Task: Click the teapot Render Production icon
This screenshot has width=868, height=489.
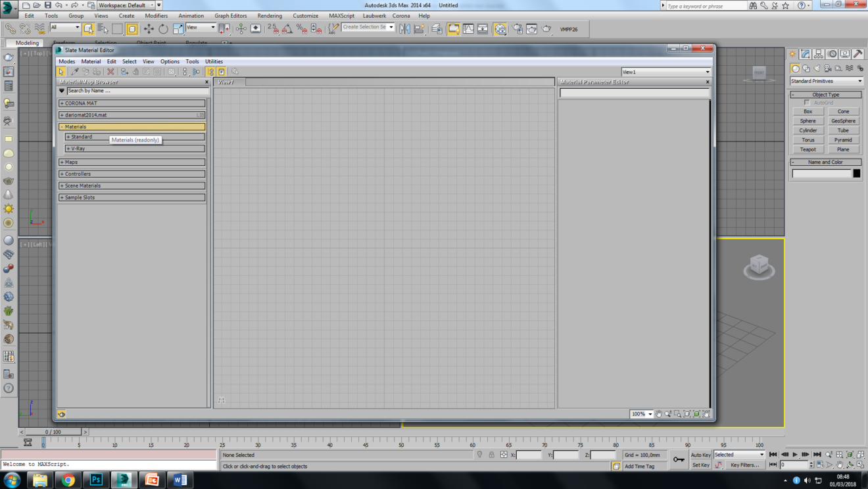Action: coord(546,29)
